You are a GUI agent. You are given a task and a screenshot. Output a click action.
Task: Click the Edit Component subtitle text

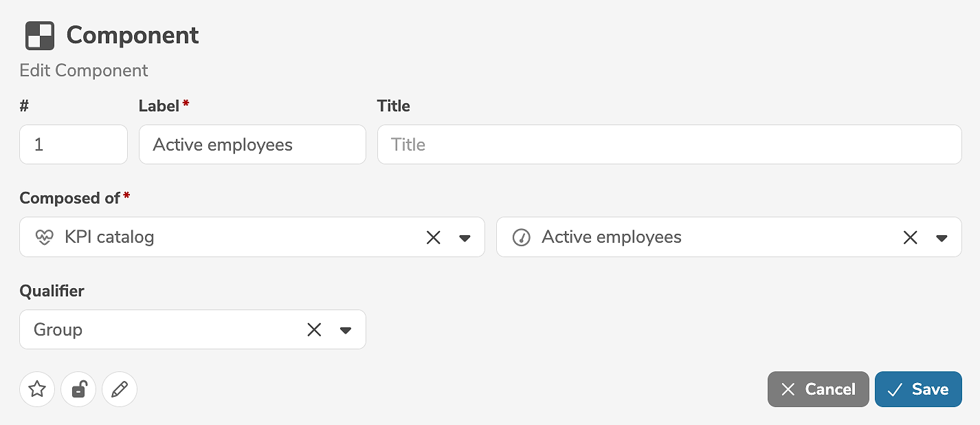pos(84,71)
